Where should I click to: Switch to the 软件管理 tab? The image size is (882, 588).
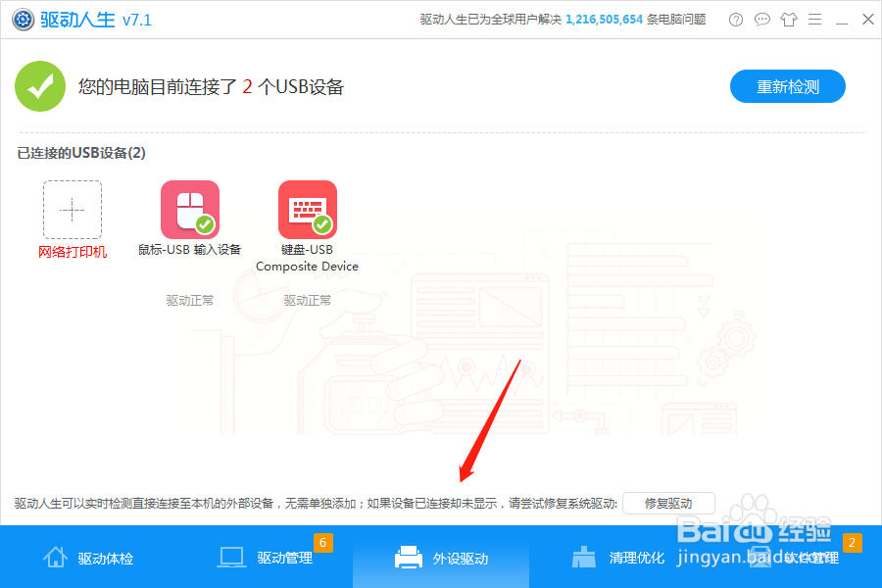(794, 557)
